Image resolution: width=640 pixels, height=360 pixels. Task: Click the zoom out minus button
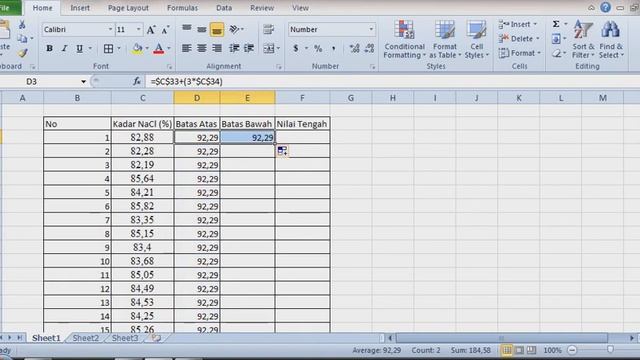point(572,350)
